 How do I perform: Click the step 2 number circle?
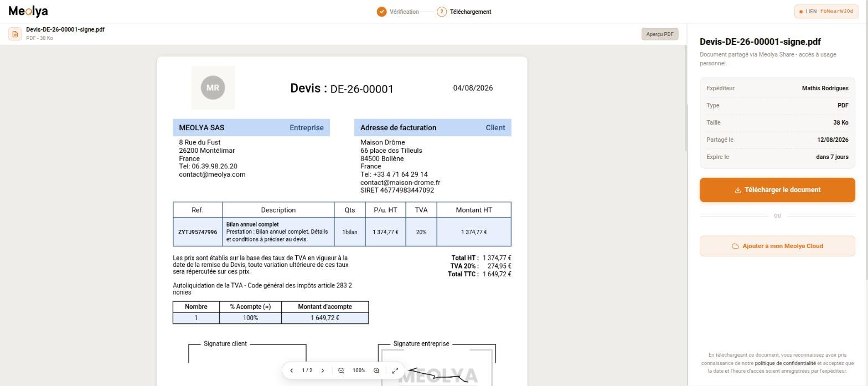(x=442, y=12)
